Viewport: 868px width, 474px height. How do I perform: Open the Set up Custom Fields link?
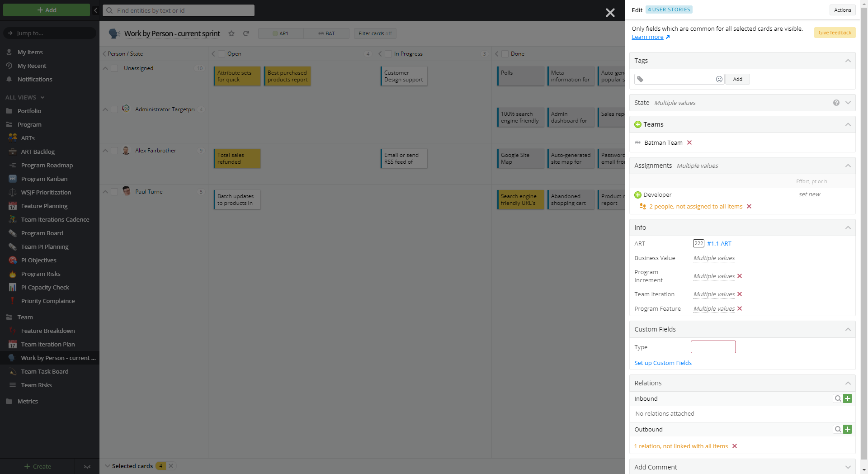pyautogui.click(x=663, y=363)
